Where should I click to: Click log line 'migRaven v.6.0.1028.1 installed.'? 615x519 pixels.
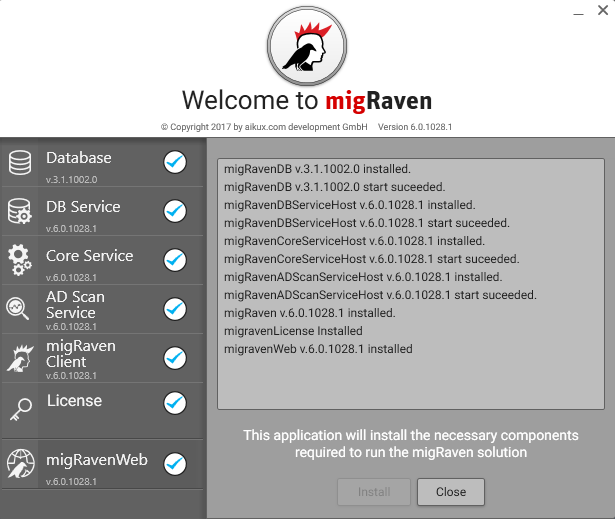click(310, 313)
